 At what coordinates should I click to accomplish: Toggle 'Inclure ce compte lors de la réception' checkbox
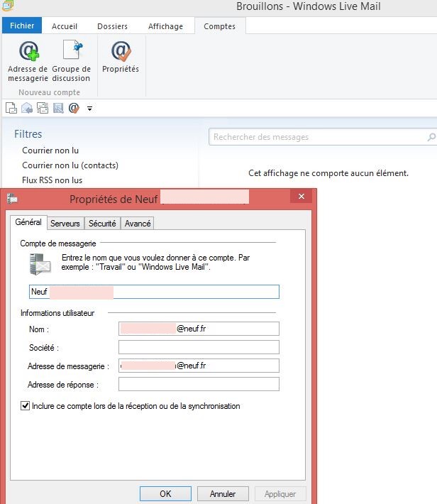(x=26, y=406)
